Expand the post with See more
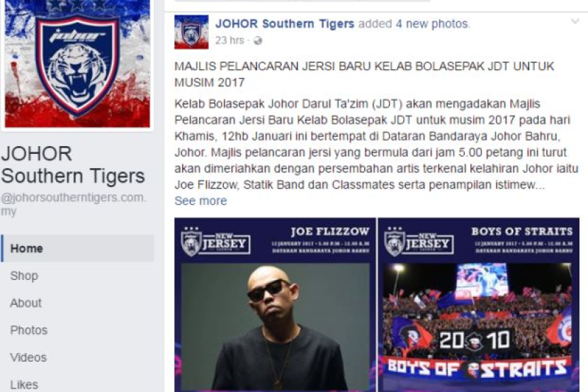 (200, 201)
